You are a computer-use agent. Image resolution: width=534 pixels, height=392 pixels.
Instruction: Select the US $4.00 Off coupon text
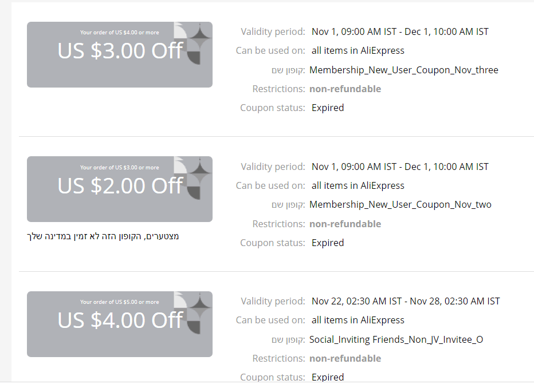point(120,320)
